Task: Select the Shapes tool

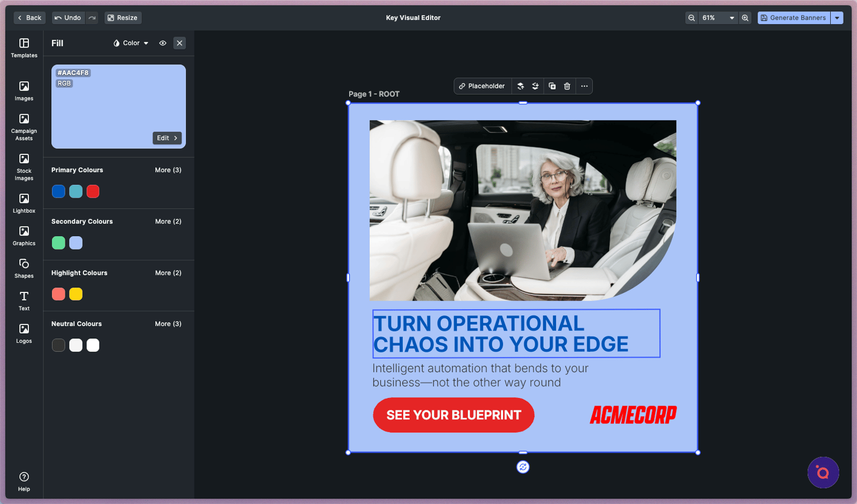Action: tap(24, 268)
